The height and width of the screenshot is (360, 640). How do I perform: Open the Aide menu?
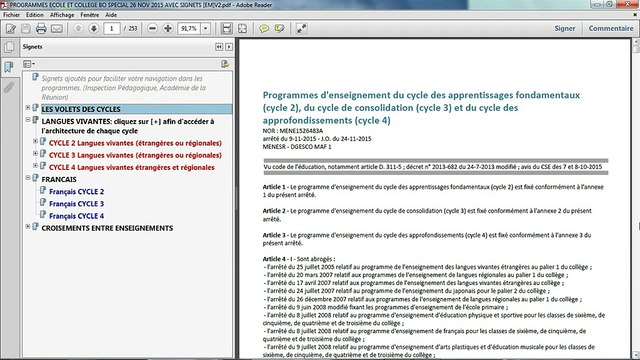[x=111, y=15]
